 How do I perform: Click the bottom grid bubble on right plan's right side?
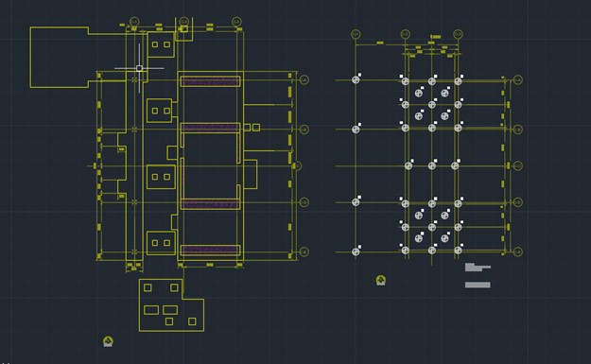[x=518, y=251]
